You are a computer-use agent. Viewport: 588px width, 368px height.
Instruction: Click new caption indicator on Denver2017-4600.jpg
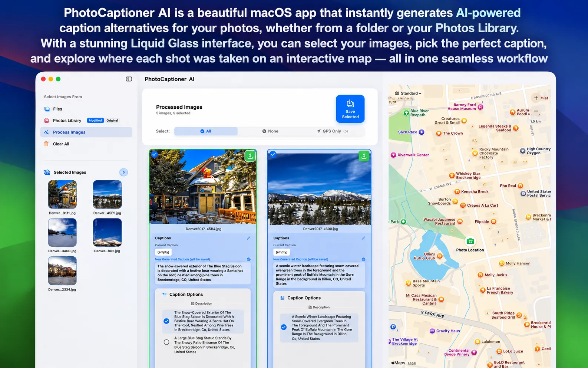click(363, 259)
